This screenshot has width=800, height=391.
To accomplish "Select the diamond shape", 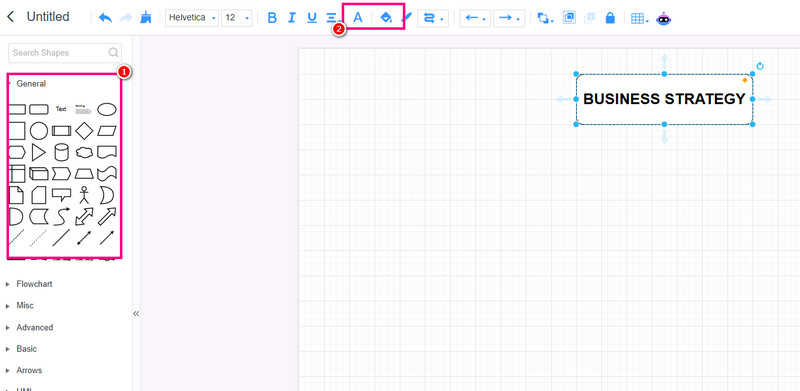I will [x=84, y=131].
